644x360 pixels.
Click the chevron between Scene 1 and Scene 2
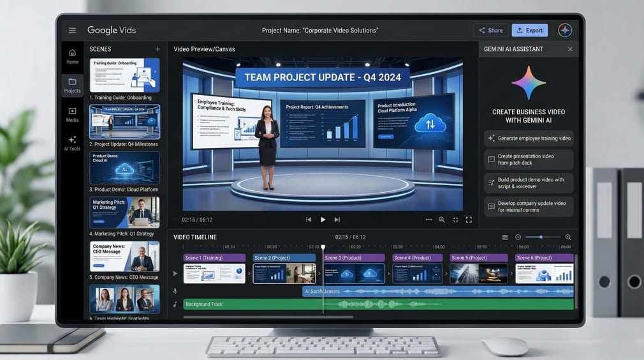coord(249,274)
